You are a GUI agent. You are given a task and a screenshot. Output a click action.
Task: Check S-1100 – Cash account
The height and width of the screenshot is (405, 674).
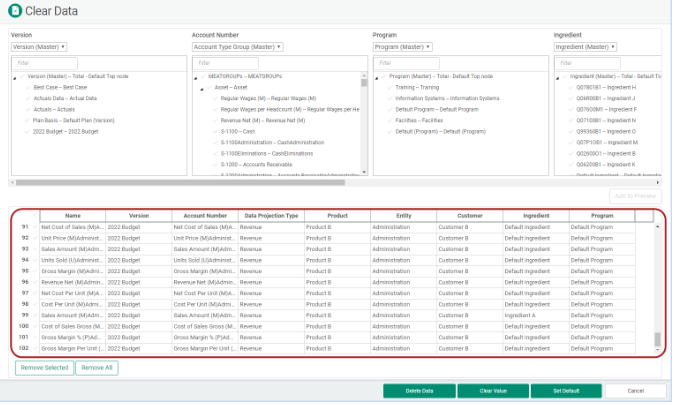[215, 132]
